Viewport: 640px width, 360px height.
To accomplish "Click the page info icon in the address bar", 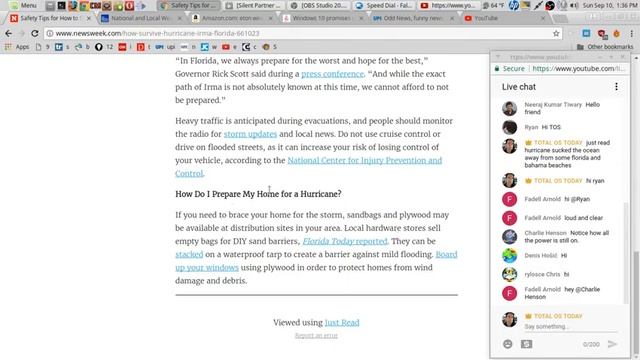I will click(50, 33).
